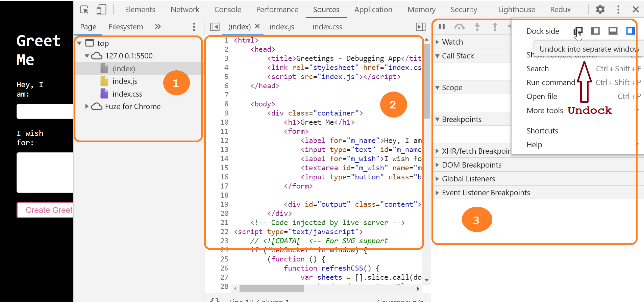Image resolution: width=644 pixels, height=302 pixels.
Task: Open DevTools settings gear
Action: point(600,9)
